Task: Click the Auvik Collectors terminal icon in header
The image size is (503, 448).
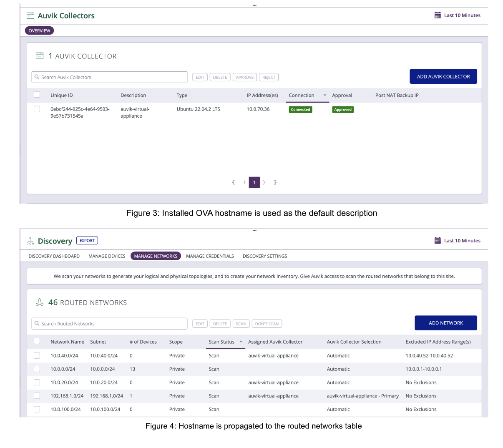Action: [30, 15]
